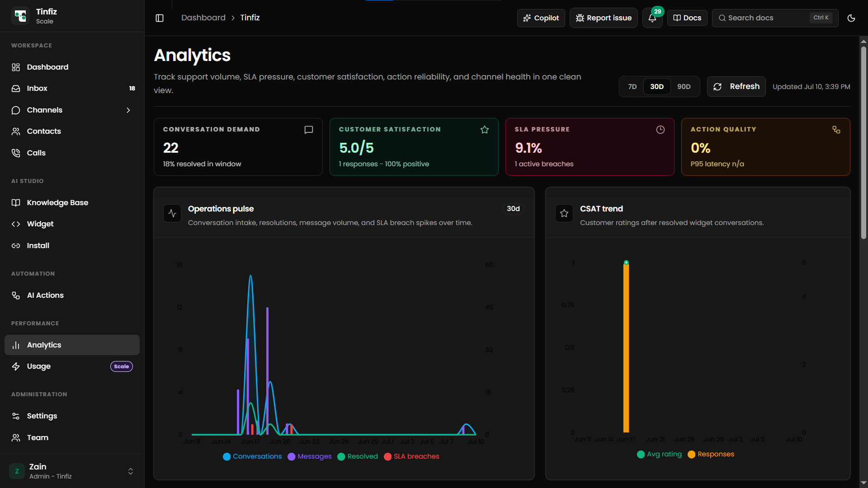Click the Operations pulse activity icon
The image size is (868, 488).
[172, 213]
